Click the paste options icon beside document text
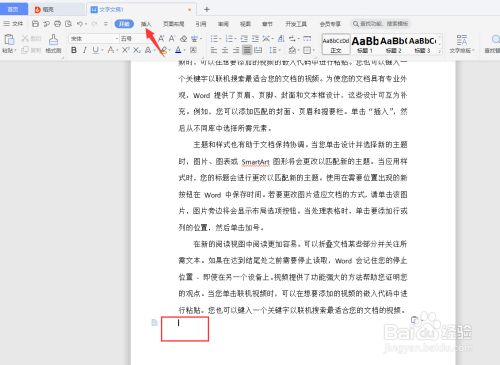 click(x=415, y=320)
